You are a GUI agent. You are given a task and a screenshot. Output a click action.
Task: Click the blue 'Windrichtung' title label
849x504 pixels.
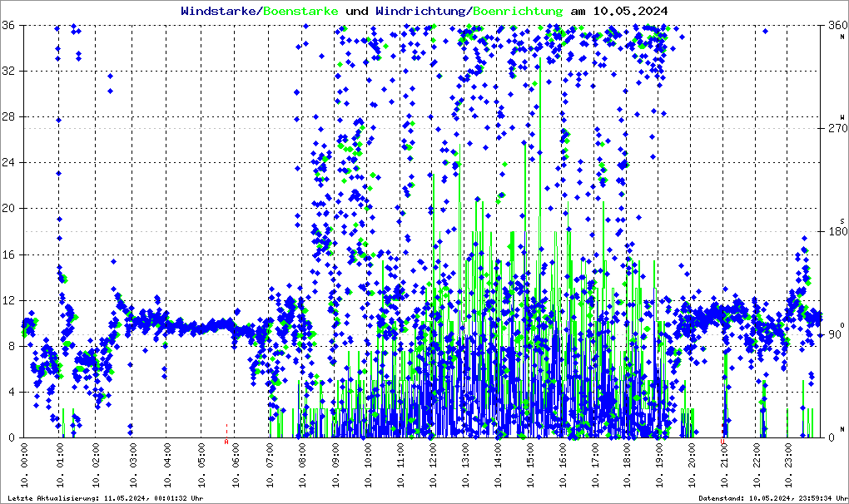[x=420, y=11]
